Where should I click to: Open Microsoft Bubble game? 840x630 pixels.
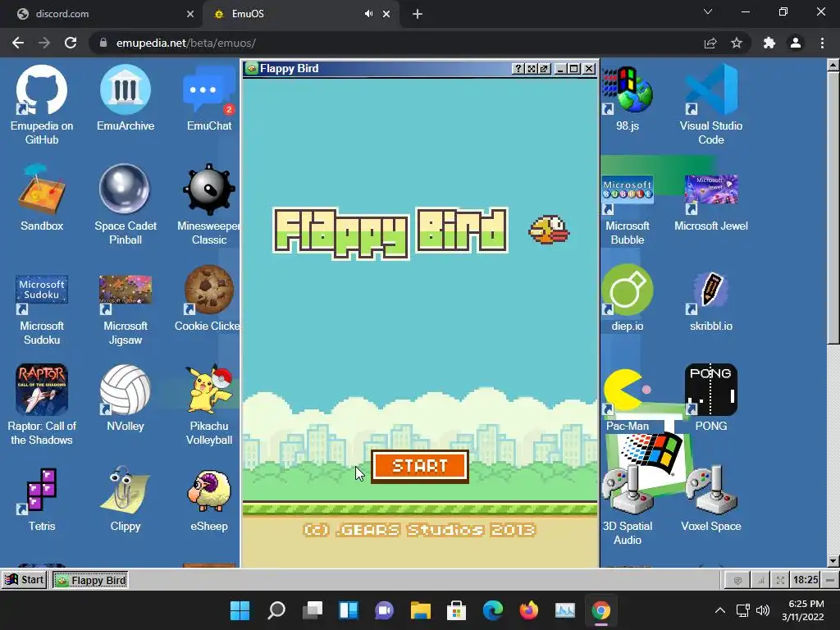tap(628, 210)
